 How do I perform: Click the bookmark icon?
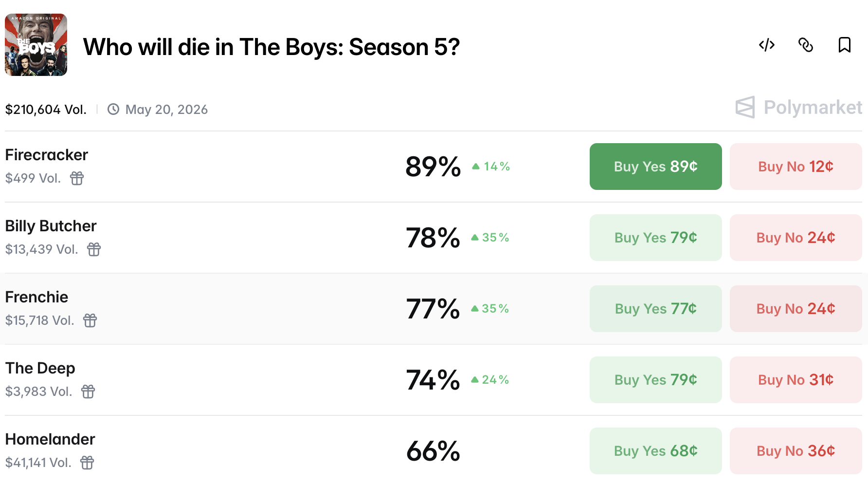[x=845, y=45]
